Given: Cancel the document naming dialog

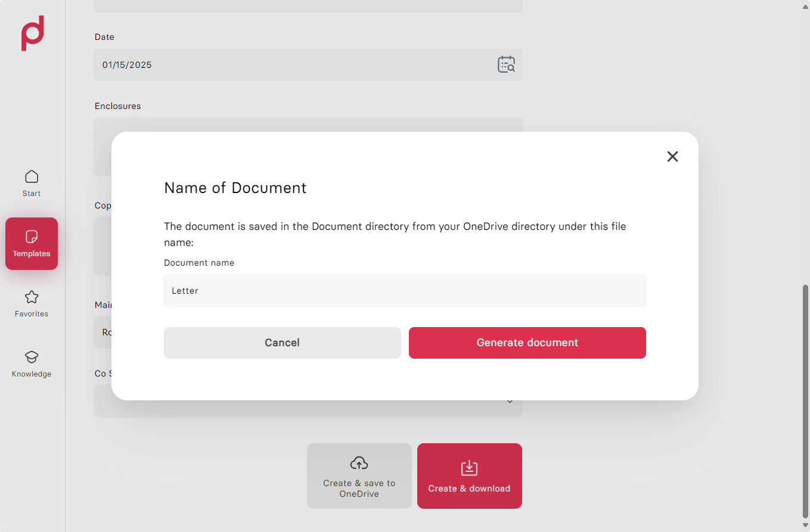Looking at the screenshot, I should click(x=283, y=343).
